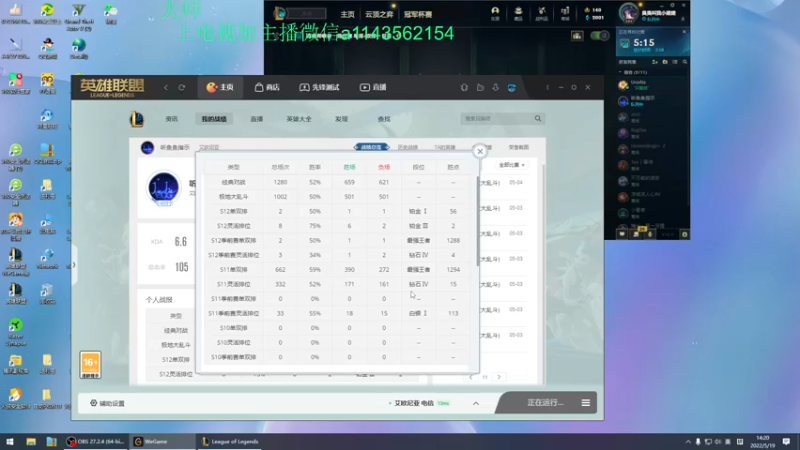Expand the left sidebar arrow handle

point(74,265)
